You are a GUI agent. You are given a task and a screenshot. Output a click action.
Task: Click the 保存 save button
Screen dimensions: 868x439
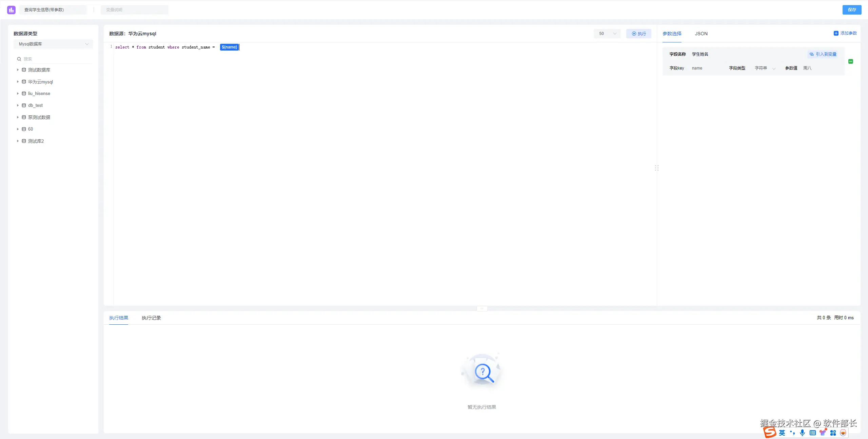coord(852,10)
